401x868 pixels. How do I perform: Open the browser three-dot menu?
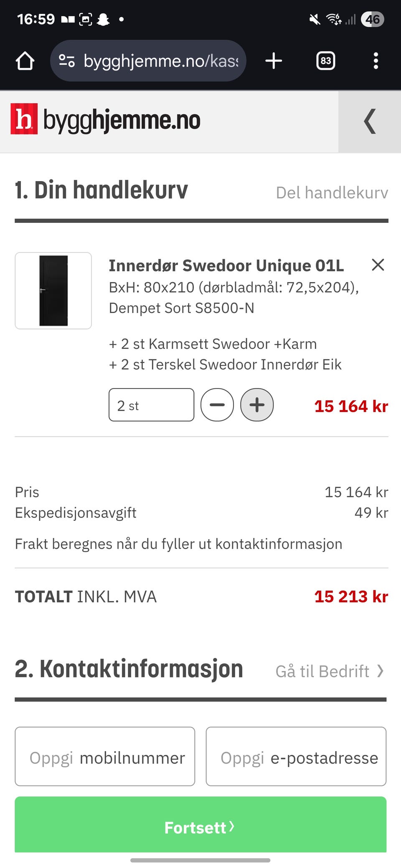click(x=376, y=61)
